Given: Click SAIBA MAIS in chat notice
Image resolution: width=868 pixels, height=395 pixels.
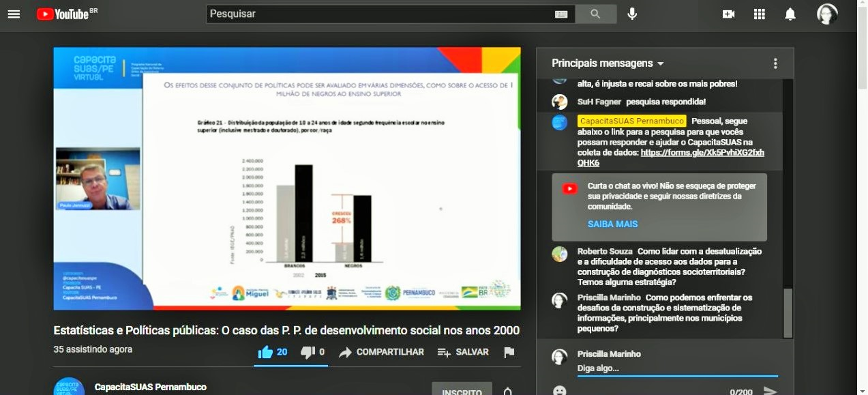Looking at the screenshot, I should 612,224.
